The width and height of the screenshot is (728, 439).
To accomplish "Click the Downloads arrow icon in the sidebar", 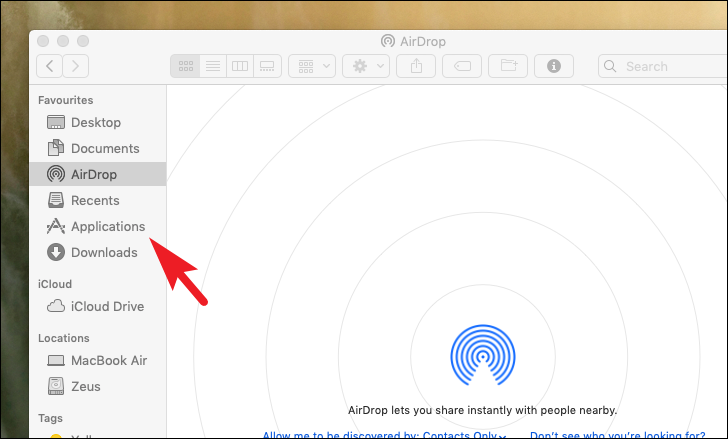I will click(56, 252).
